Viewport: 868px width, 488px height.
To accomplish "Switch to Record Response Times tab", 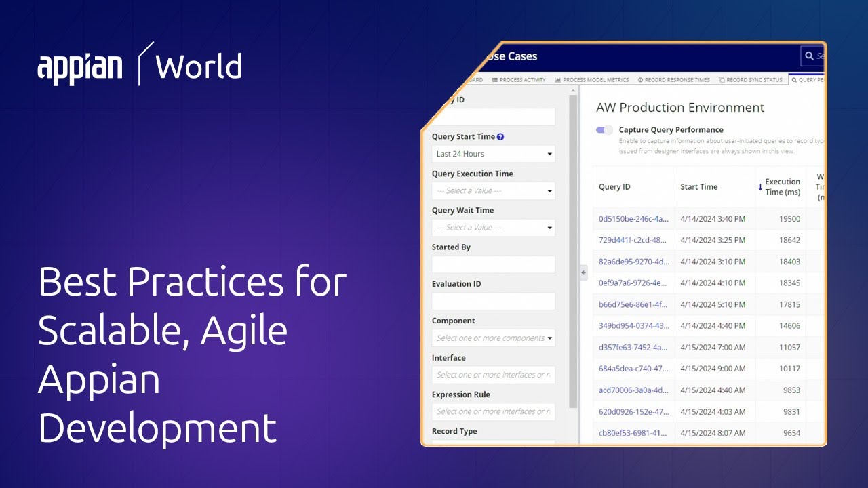I will pos(674,80).
